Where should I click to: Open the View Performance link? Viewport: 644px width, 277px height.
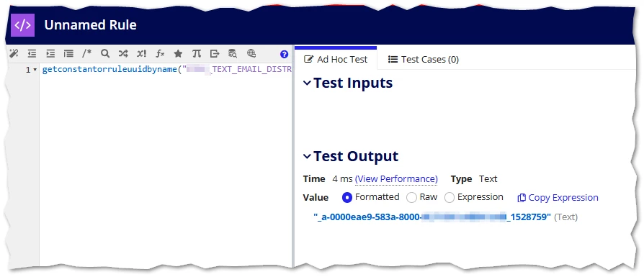pyautogui.click(x=396, y=179)
